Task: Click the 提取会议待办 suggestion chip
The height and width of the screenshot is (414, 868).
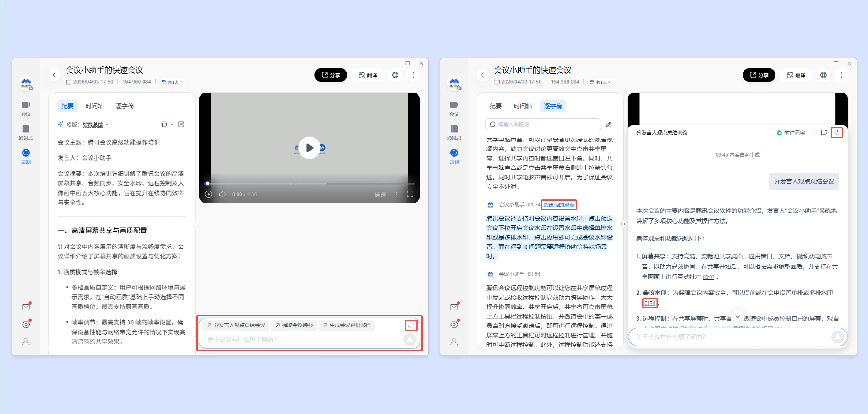Action: pyautogui.click(x=294, y=325)
